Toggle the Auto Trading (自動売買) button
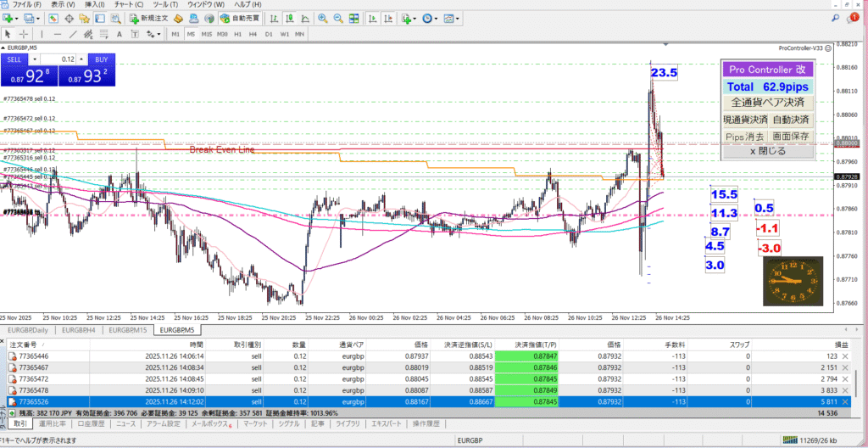 point(240,18)
